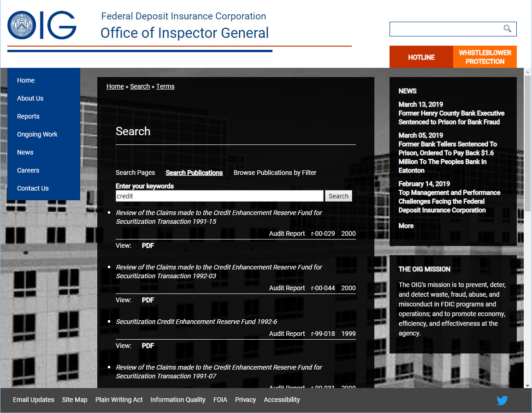Click the scrollbar up arrow
The height and width of the screenshot is (413, 532).
tap(527, 72)
